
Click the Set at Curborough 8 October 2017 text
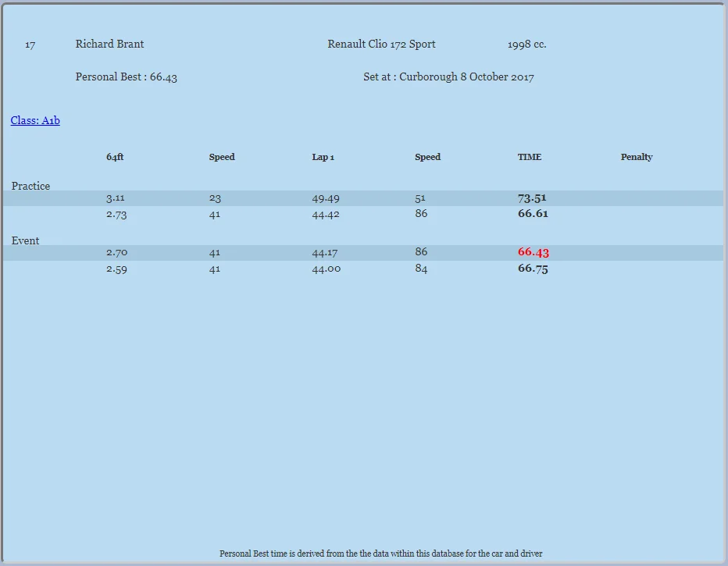click(x=448, y=77)
